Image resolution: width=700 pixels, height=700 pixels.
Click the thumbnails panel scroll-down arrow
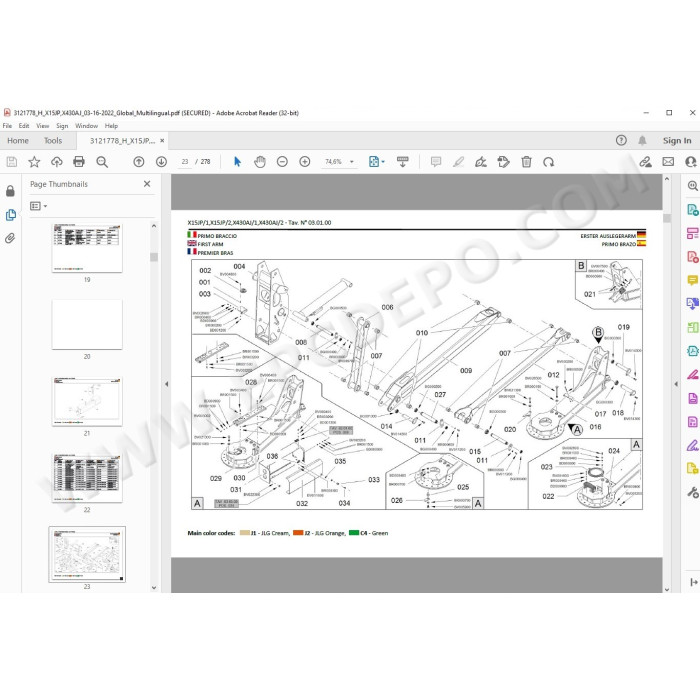pyautogui.click(x=154, y=588)
